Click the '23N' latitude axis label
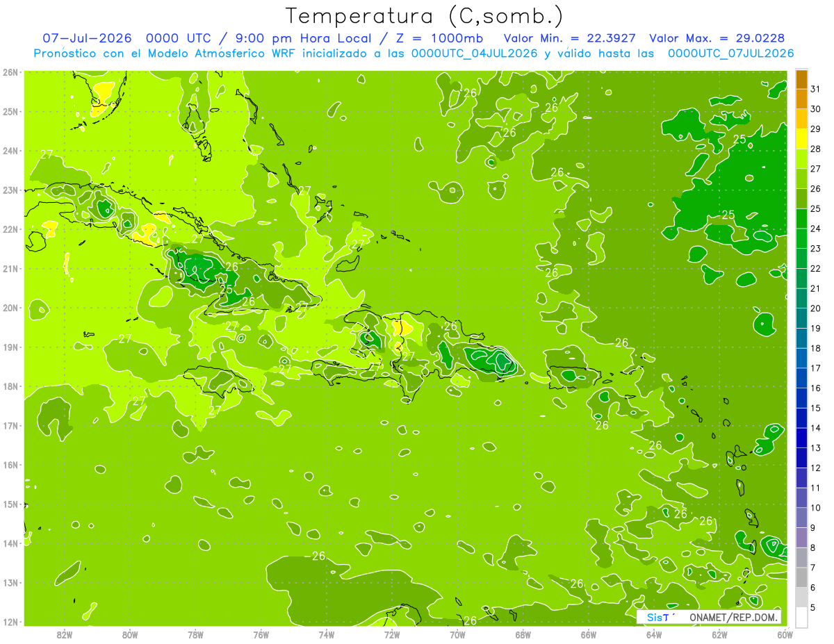Screen dimensions: 834x644 click(10, 190)
